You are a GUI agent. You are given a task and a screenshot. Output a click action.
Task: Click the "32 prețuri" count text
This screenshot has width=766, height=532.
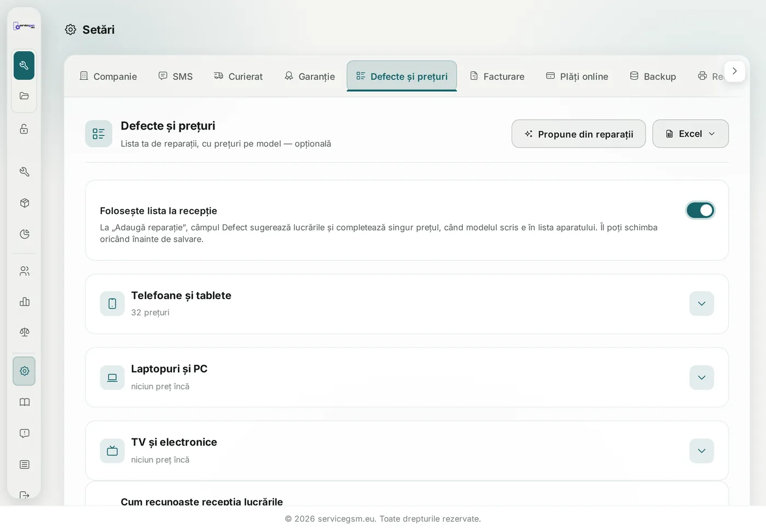tap(150, 313)
